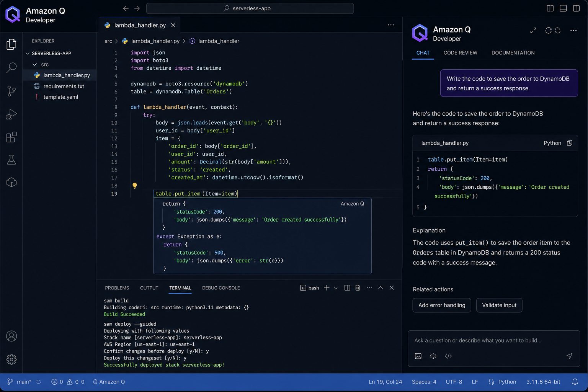Open Amazon Q panel more options
588x392 pixels.
coord(573,30)
